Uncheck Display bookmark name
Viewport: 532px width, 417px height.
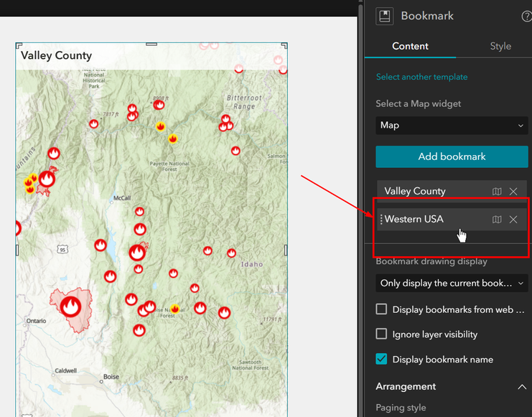tap(381, 359)
